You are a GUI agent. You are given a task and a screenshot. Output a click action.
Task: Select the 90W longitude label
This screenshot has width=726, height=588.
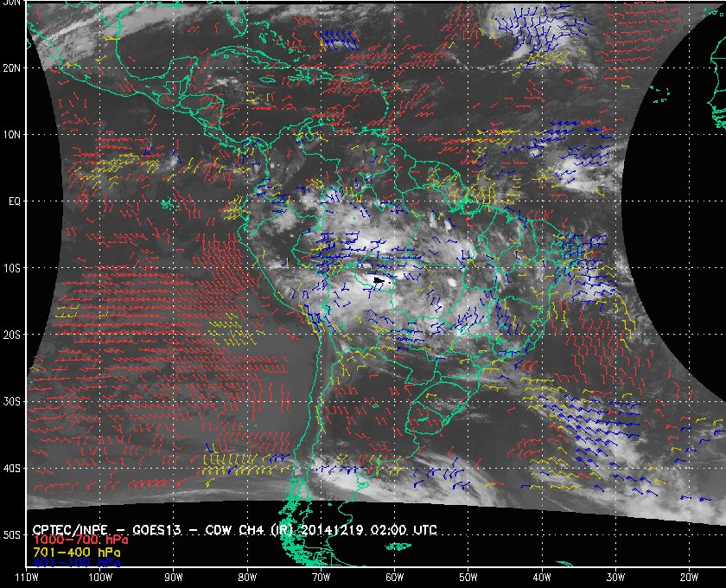(174, 578)
